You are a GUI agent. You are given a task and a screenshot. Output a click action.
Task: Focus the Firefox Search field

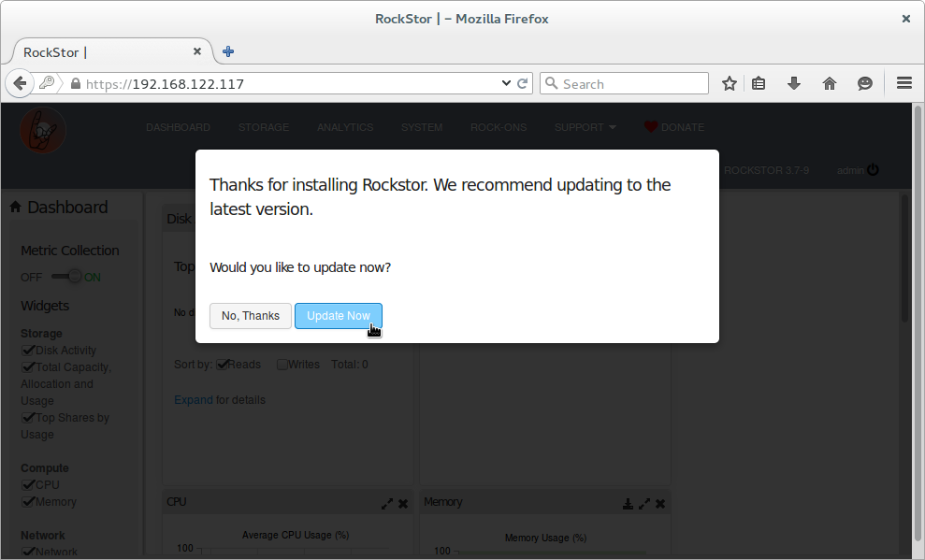tap(624, 84)
